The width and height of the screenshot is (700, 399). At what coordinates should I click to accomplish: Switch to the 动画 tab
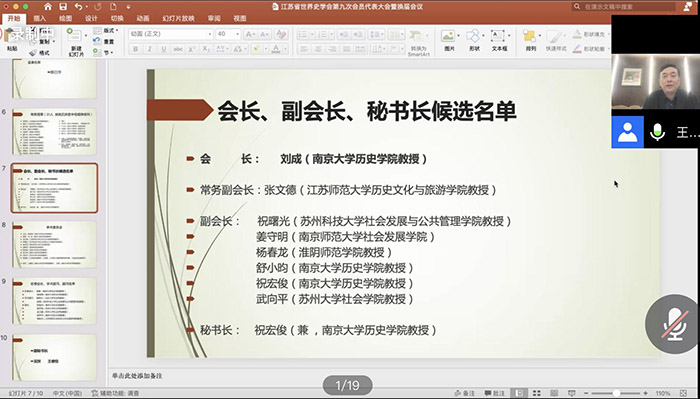[143, 18]
